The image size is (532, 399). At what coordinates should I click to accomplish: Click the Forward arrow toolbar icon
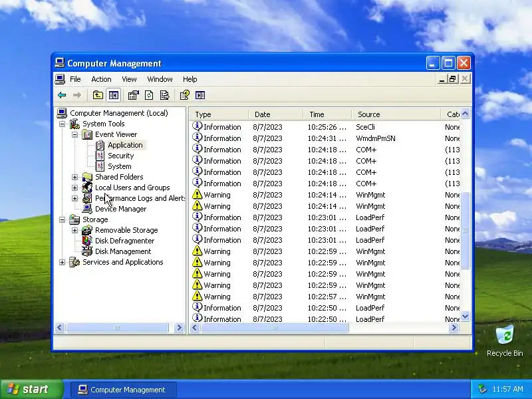(x=77, y=95)
